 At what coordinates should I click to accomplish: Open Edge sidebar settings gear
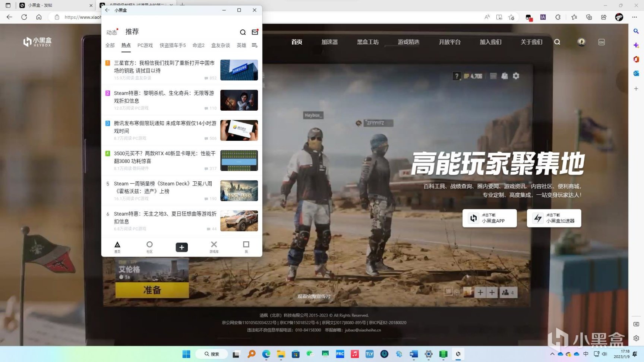pos(636,338)
